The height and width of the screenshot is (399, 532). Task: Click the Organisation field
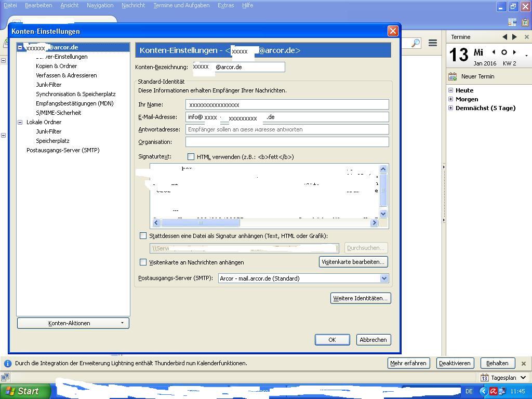coord(287,142)
